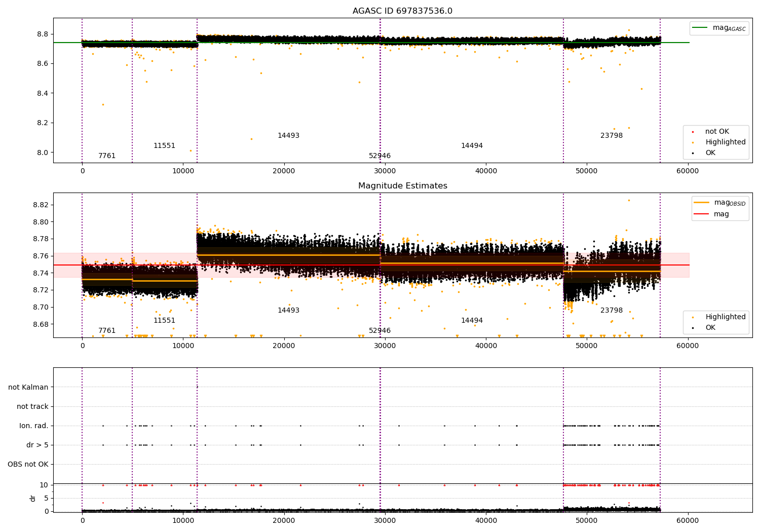Click obsid label 14493 in top panel

click(288, 136)
